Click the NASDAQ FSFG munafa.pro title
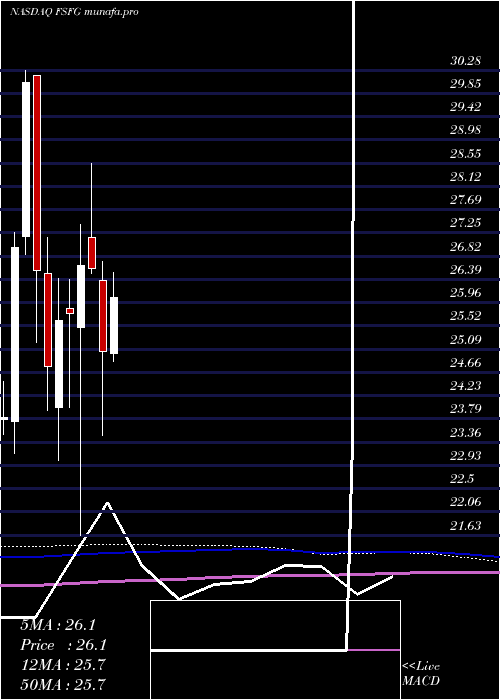The width and height of the screenshot is (500, 700). coord(74,12)
